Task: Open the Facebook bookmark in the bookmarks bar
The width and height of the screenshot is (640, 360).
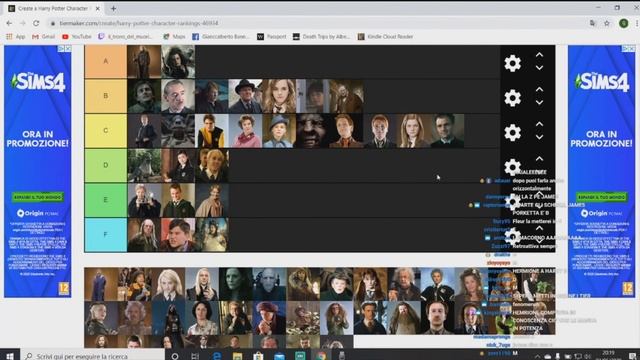Action: coord(220,37)
